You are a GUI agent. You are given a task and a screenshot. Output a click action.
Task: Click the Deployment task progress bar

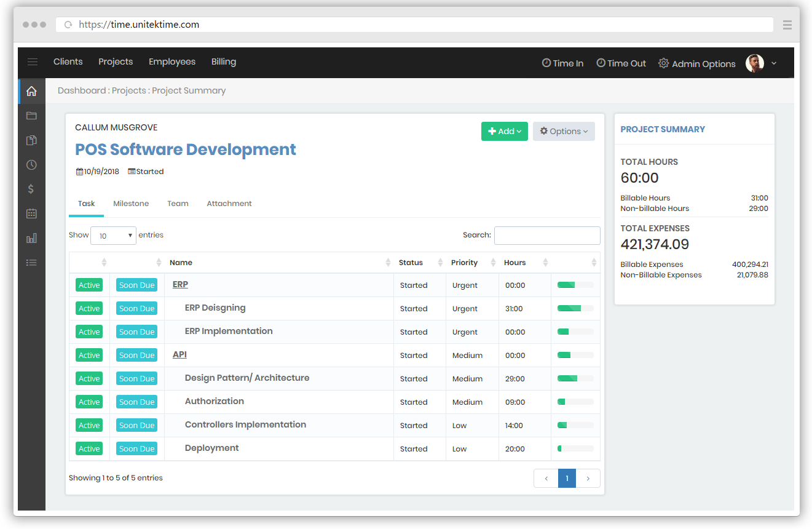pyautogui.click(x=575, y=449)
